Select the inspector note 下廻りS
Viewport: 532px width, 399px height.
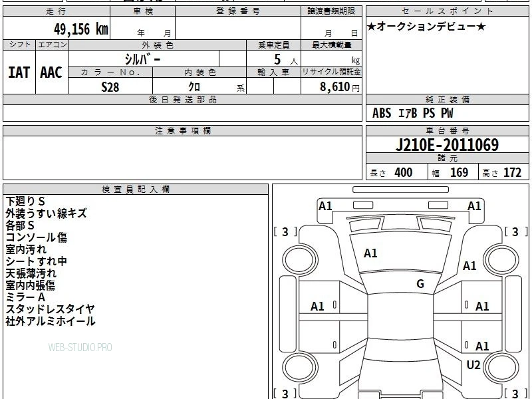(x=25, y=201)
